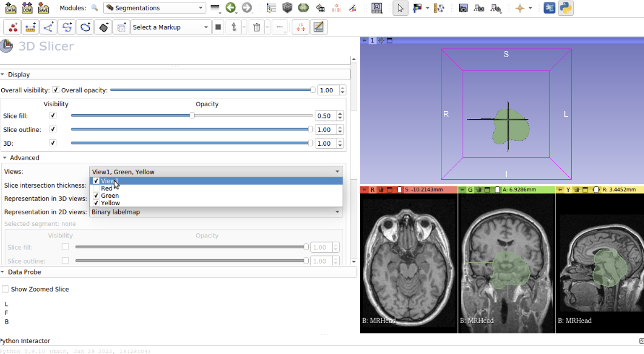644x354 pixels.
Task: Click the Red slice offset slider handle
Action: (400, 189)
